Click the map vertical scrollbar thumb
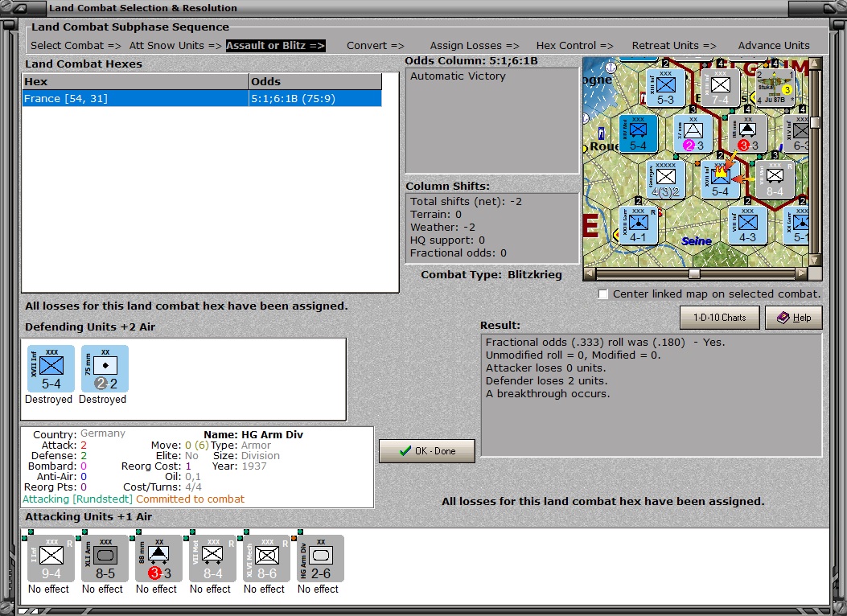Viewport: 847px width, 616px height. (x=815, y=123)
